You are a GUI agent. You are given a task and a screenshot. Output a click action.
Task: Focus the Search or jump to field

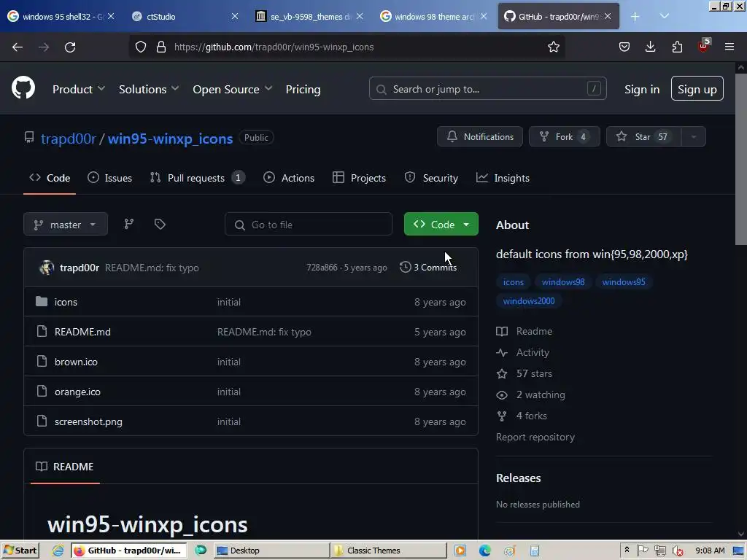pyautogui.click(x=487, y=88)
